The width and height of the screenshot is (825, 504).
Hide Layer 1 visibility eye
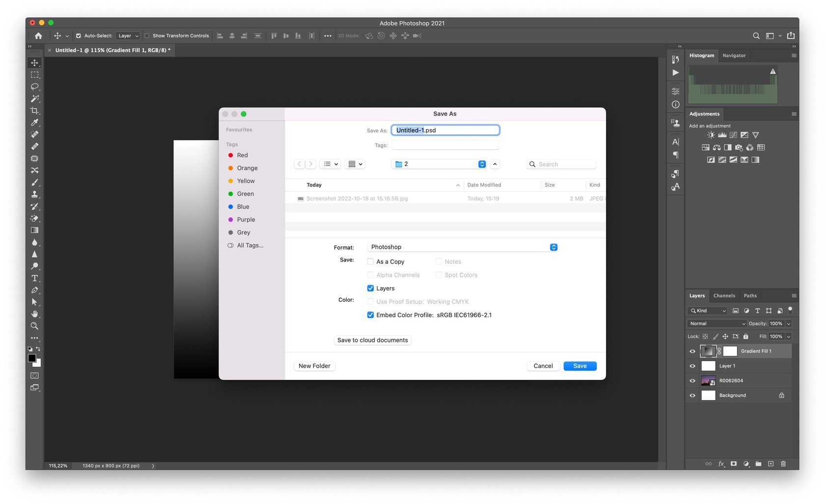pyautogui.click(x=692, y=366)
